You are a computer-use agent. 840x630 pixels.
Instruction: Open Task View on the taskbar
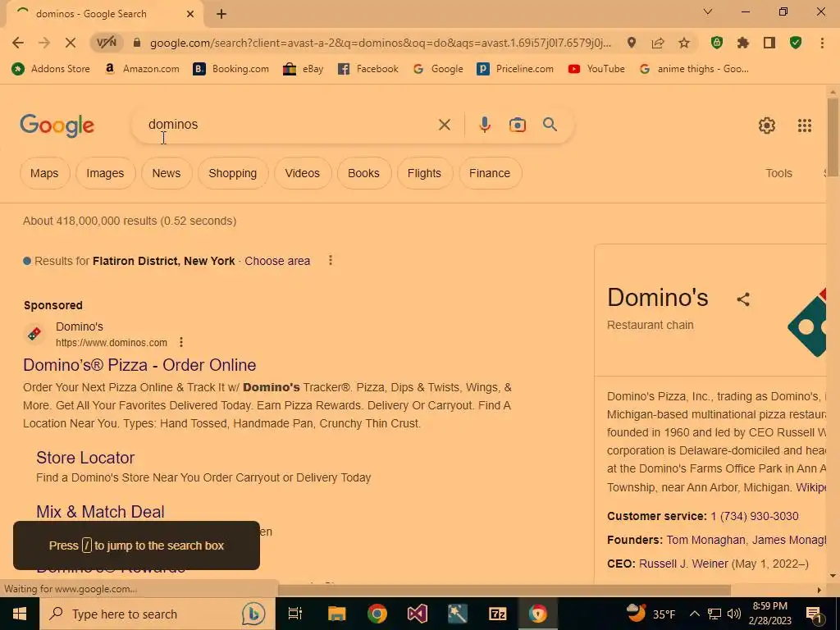pyautogui.click(x=295, y=614)
